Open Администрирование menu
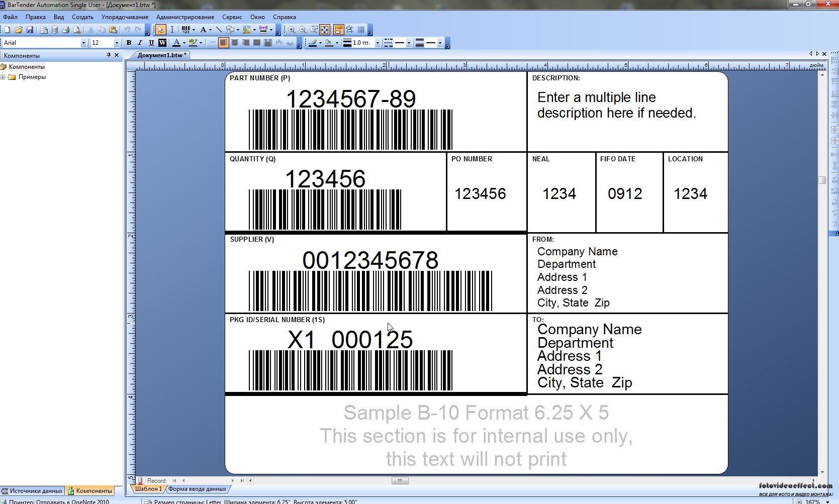The image size is (839, 504). click(x=185, y=17)
